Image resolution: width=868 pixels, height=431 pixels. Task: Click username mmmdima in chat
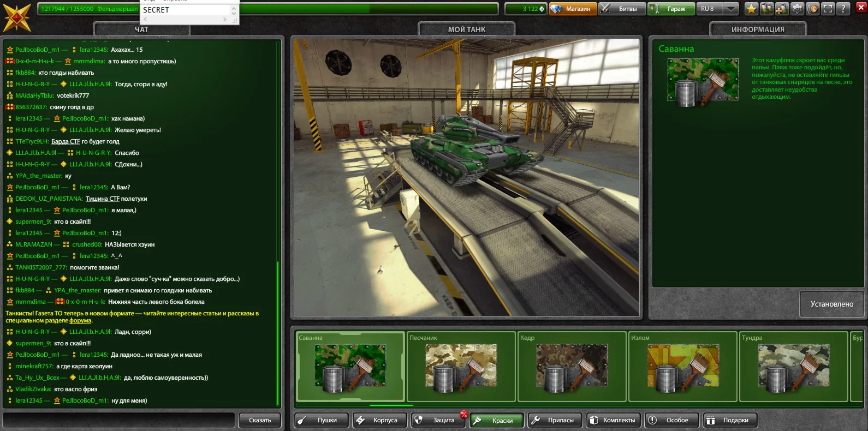[x=88, y=61]
